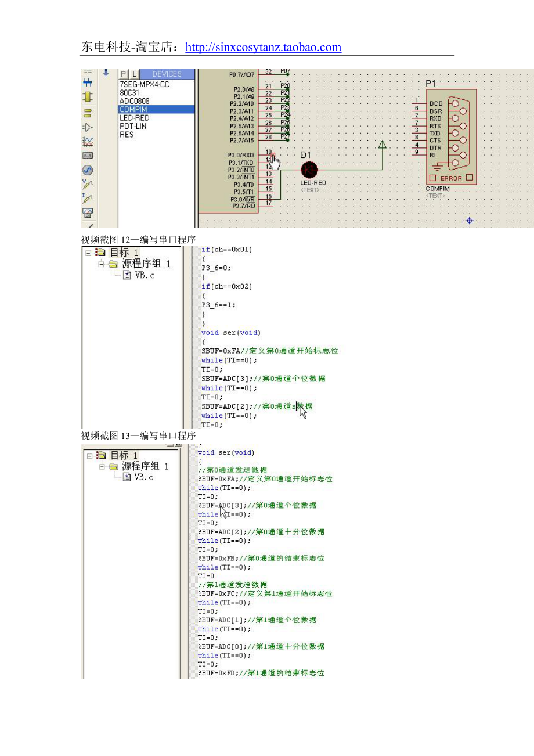
Task: Click the D1 LED-RED component in the schematic
Action: click(309, 169)
